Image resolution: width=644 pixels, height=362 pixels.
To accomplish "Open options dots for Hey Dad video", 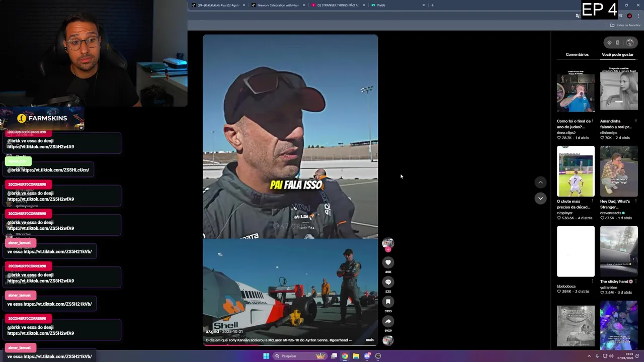I will [636, 202].
